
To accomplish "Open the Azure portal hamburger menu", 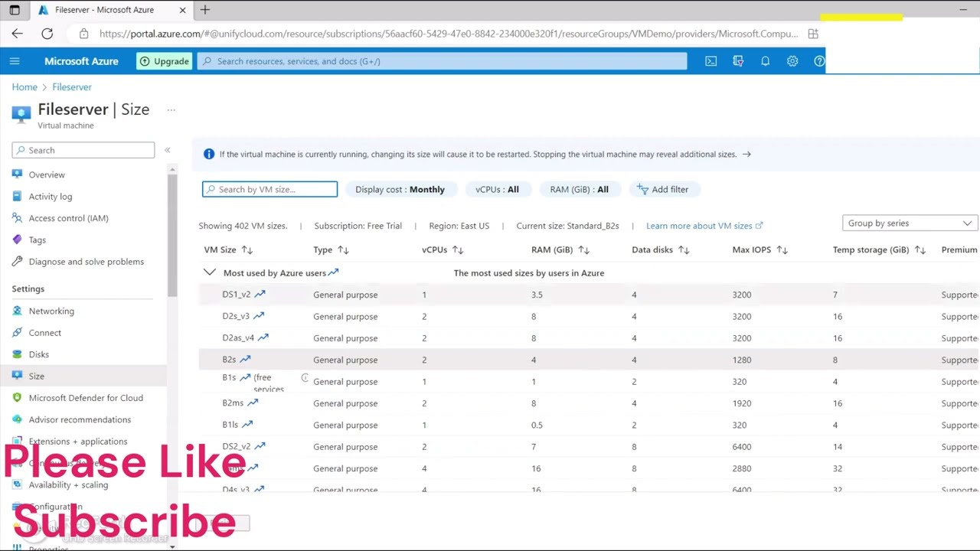I will coord(15,61).
